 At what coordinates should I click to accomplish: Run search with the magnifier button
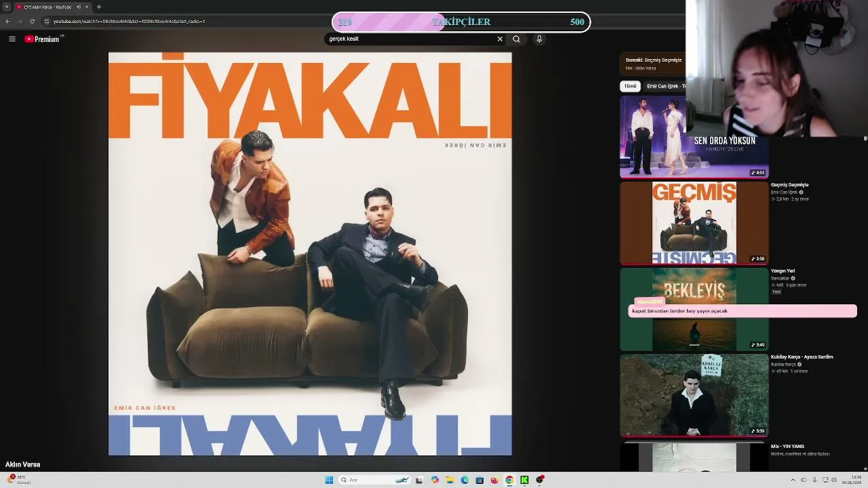(x=516, y=39)
